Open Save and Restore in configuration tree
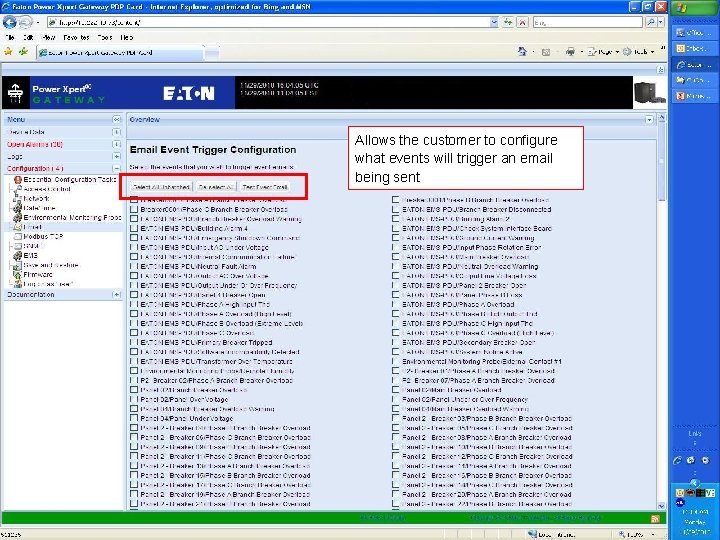This screenshot has height=540, width=720. [x=51, y=265]
